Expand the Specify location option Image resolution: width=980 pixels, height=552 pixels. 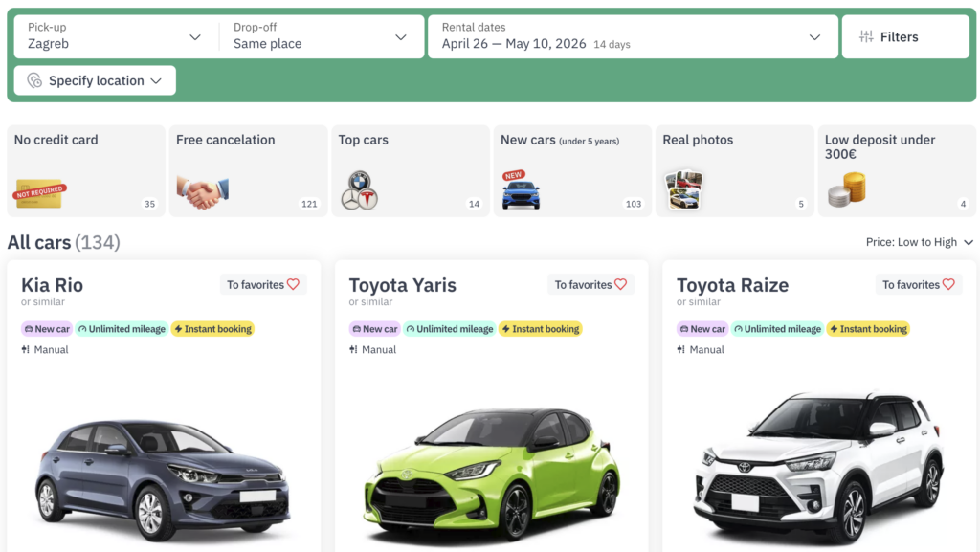(x=94, y=80)
